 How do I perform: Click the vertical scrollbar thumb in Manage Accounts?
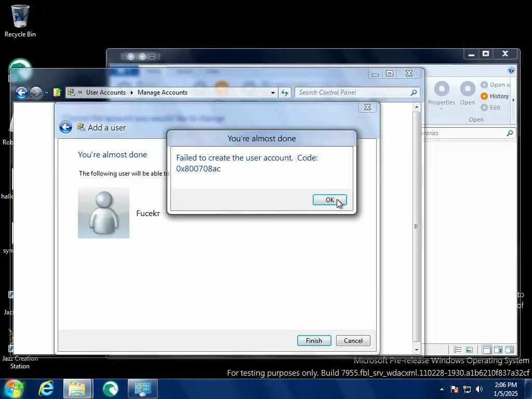click(x=417, y=227)
